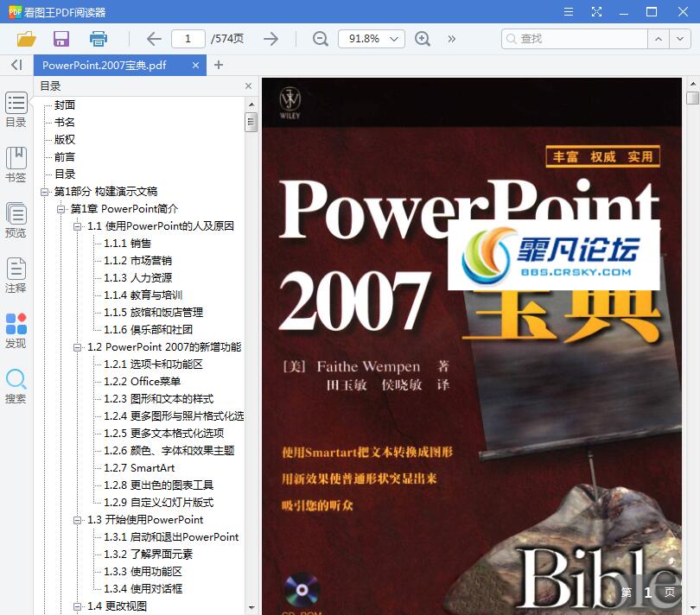Enter fullscreen mode from title bar

[x=596, y=11]
